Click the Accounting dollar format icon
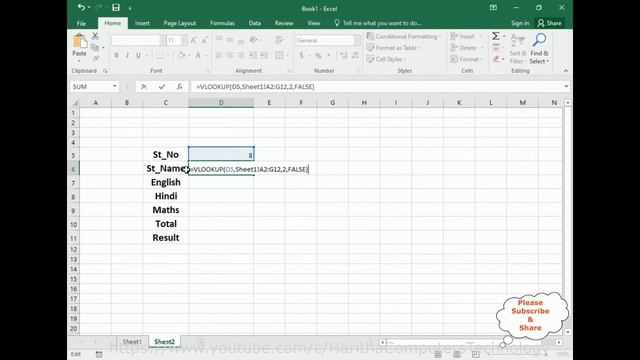The image size is (640, 360). click(302, 55)
